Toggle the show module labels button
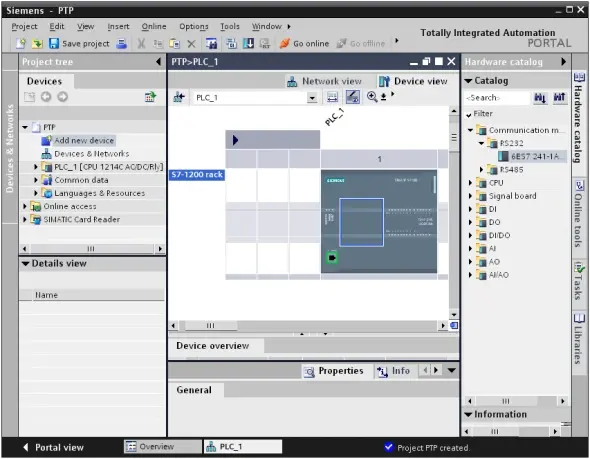The width and height of the screenshot is (590, 459). click(x=353, y=97)
